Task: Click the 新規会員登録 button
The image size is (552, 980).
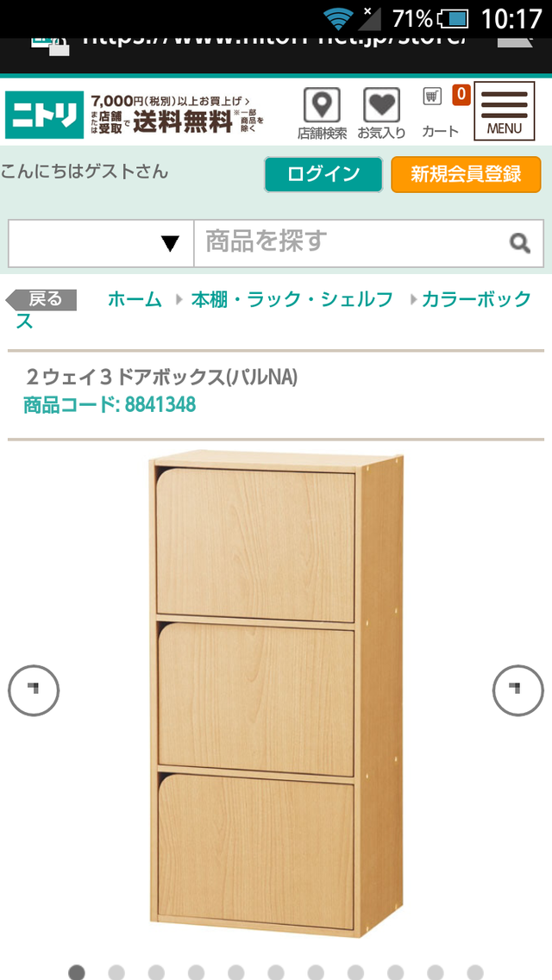Action: point(466,174)
